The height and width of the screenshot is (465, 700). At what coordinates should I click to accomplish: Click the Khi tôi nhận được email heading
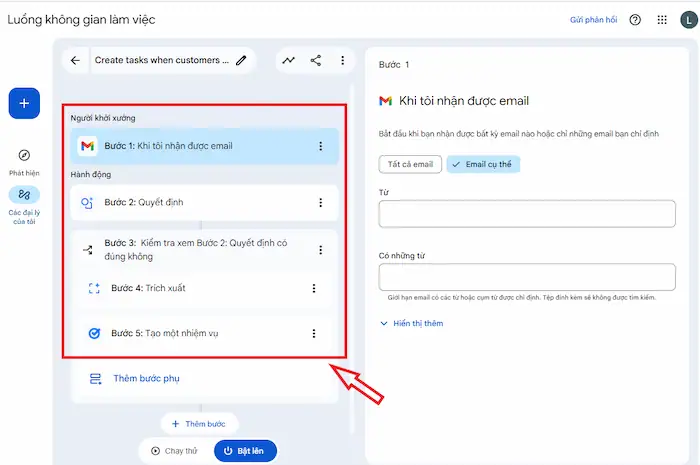click(x=464, y=101)
